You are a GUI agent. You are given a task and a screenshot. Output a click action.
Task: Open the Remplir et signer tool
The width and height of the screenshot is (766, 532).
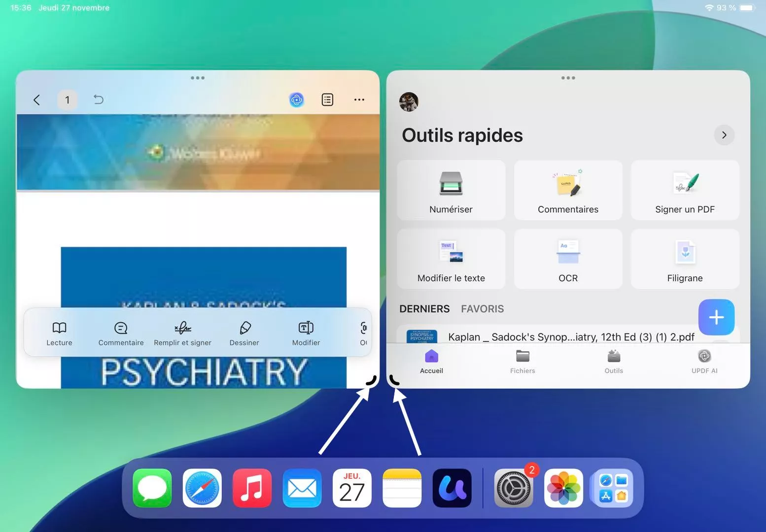coord(182,333)
